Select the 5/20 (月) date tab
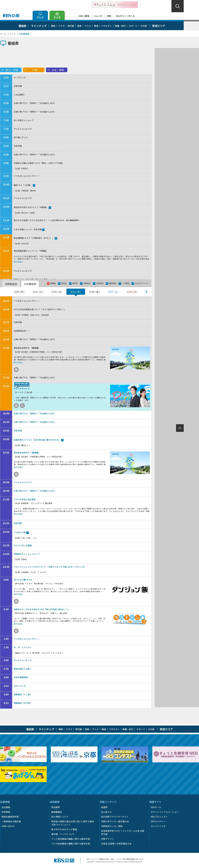Viewport: 199px width, 868px height. point(19,292)
